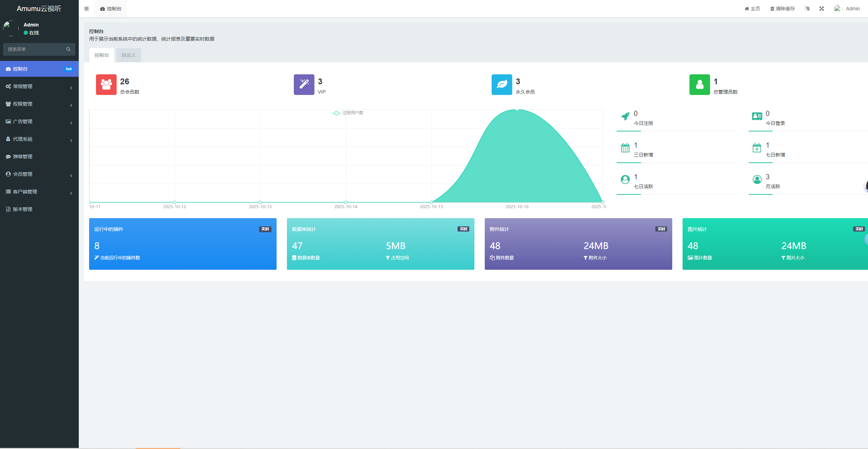The height and width of the screenshot is (449, 868).
Task: Click the fullscreen expand icon
Action: pos(822,9)
